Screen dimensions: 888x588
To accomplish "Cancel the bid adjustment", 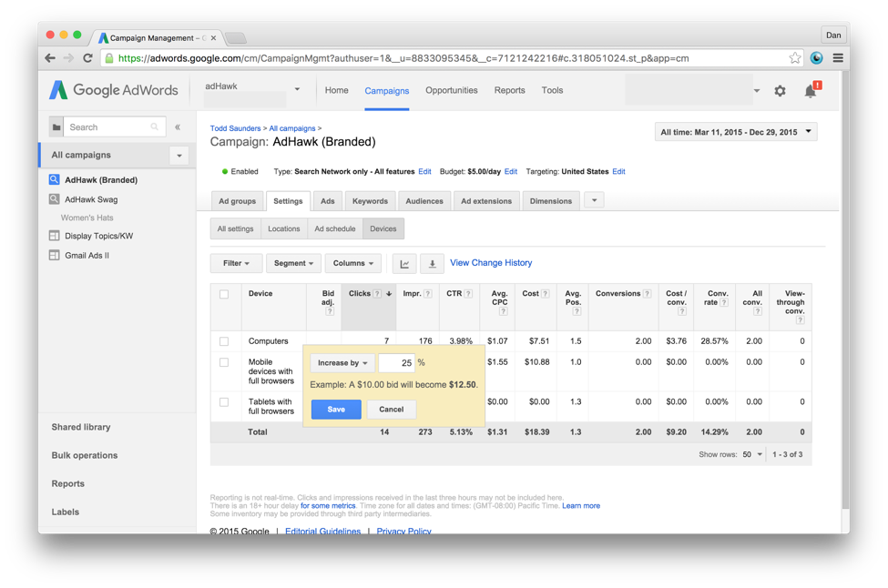I will click(392, 410).
